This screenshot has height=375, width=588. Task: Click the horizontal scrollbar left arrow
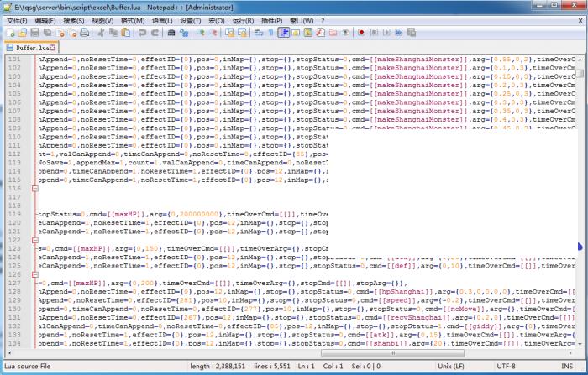[9, 353]
